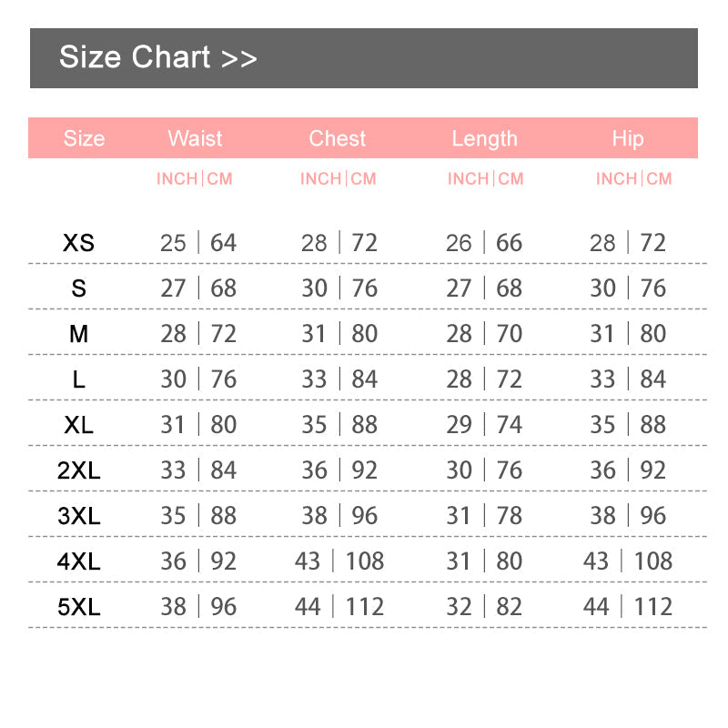Click the XS waist value 25 | 64
This screenshot has width=728, height=728.
click(198, 243)
